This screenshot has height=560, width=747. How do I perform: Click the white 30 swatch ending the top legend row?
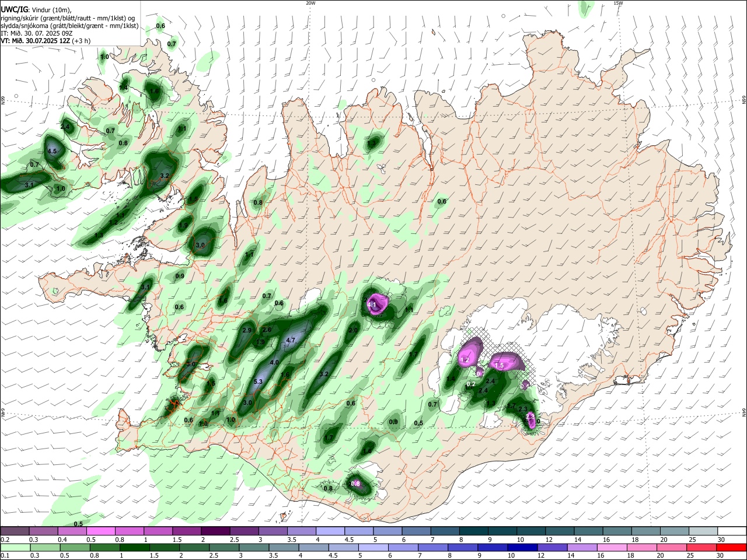[732, 531]
